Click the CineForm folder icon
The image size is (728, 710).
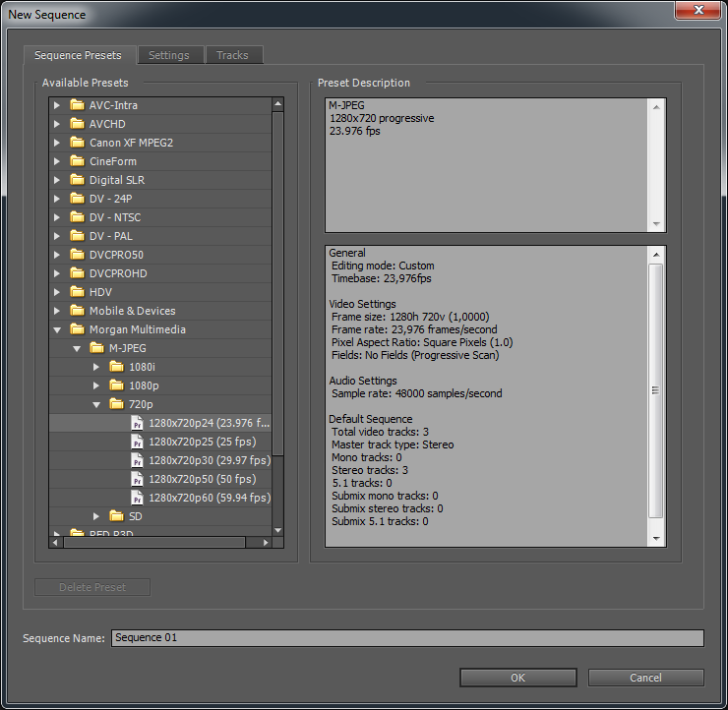(77, 161)
